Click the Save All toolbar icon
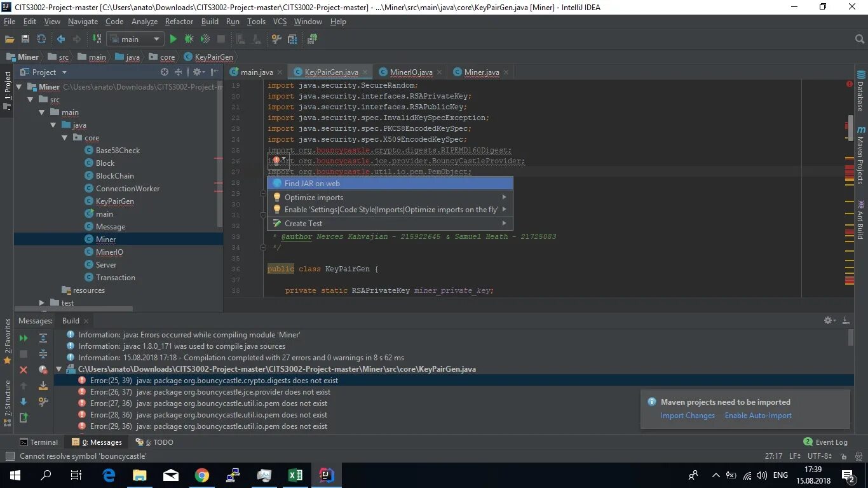This screenshot has width=868, height=488. (25, 39)
